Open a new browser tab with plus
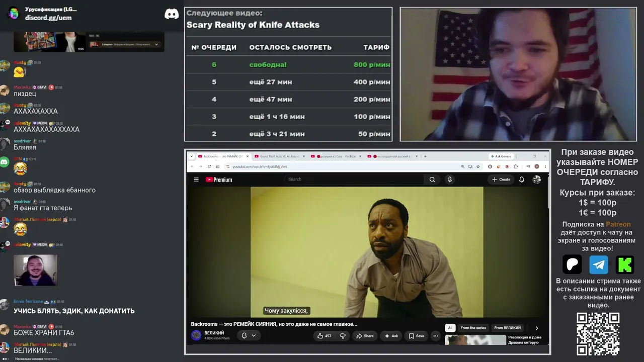Viewport: 644px width, 362px height. (x=426, y=156)
